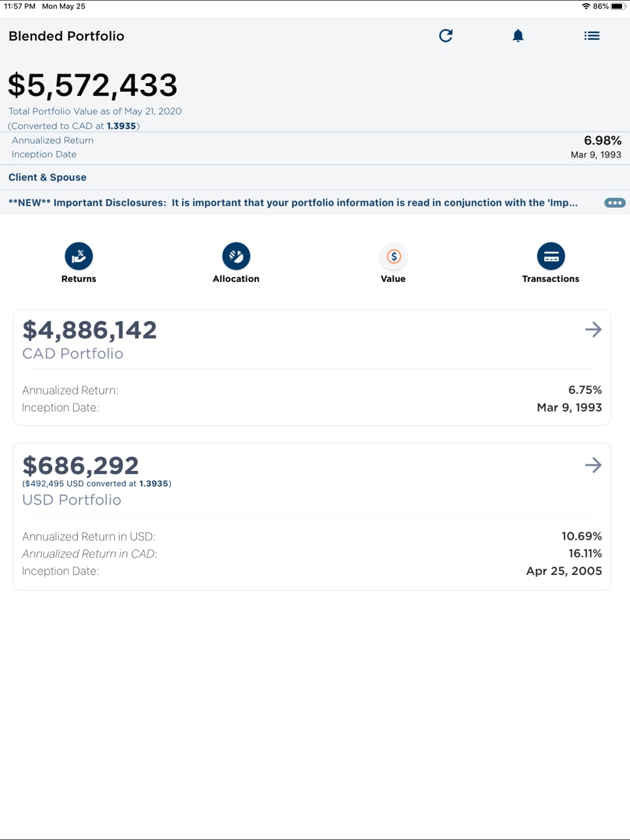Tap the $4,886,142 CAD Portfolio amount
Image resolution: width=630 pixels, height=840 pixels.
click(x=89, y=330)
